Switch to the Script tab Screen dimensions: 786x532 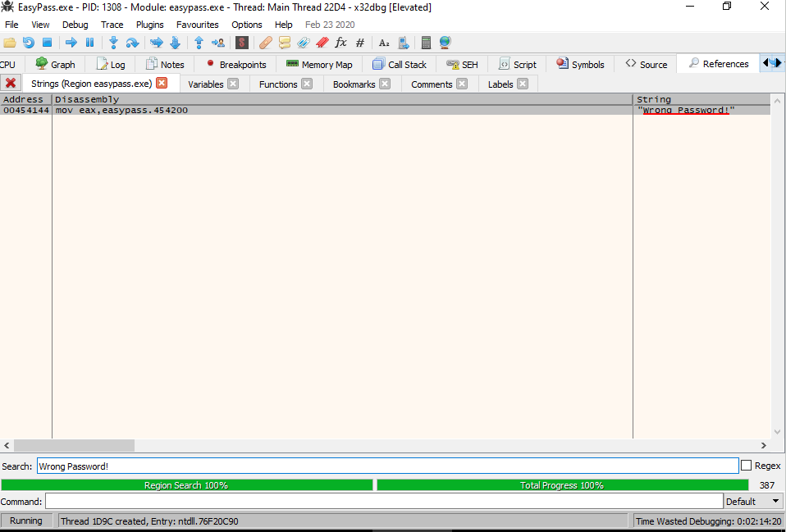point(518,64)
